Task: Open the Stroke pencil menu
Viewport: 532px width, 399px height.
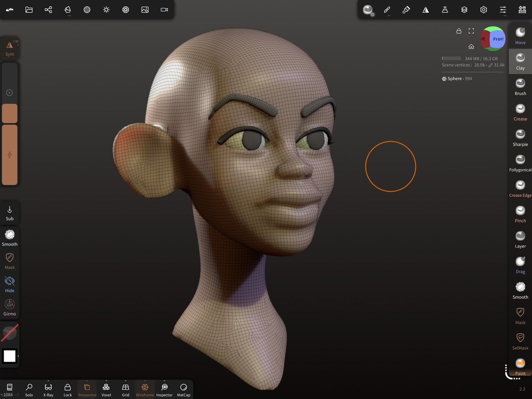Action: (387, 10)
